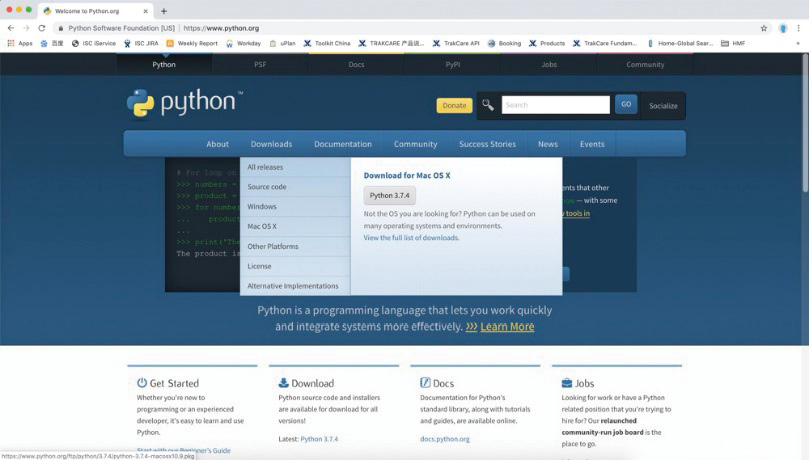Open the Weekly Report bookmark
Viewport: 809px width, 460px height.
pyautogui.click(x=192, y=43)
